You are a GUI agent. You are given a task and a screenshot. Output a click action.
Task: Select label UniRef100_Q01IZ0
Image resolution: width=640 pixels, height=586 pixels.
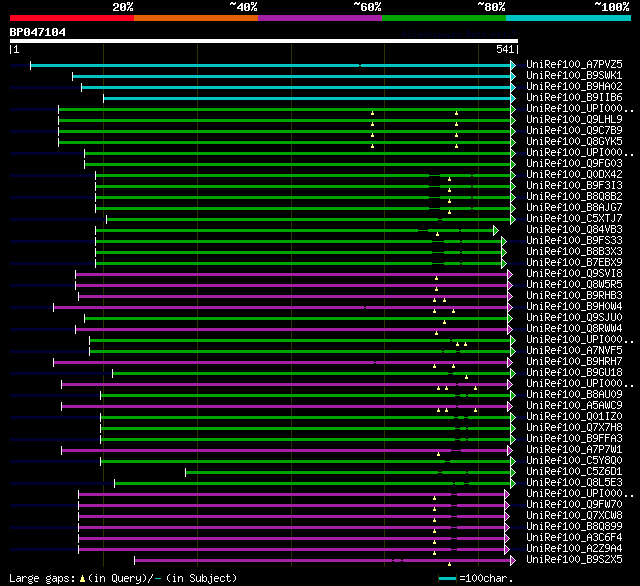[574, 417]
